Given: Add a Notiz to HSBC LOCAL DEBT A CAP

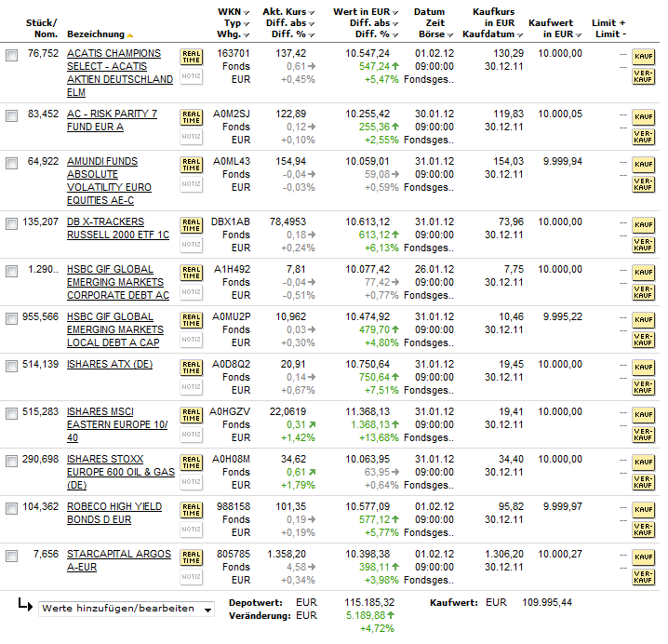Looking at the screenshot, I should coord(192,340).
